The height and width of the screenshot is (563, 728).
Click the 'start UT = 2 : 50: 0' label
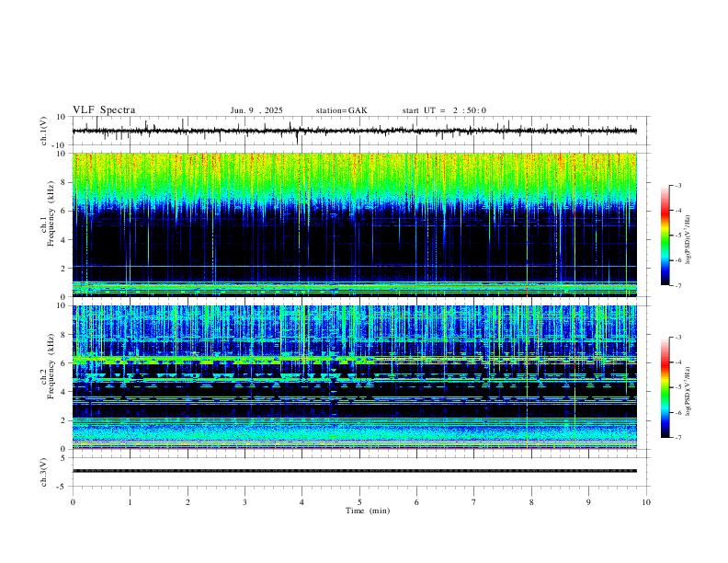click(x=444, y=110)
